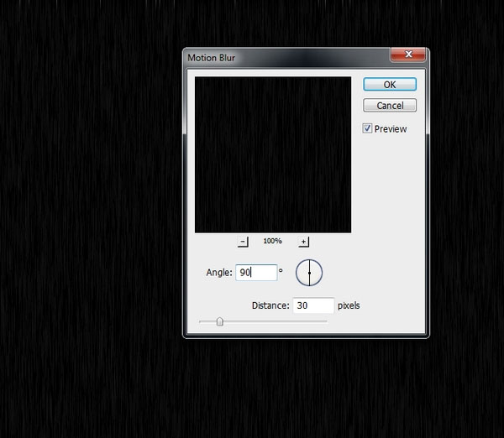Screen dimensions: 504x438
Task: Click the 100% zoom level readout
Action: (273, 242)
